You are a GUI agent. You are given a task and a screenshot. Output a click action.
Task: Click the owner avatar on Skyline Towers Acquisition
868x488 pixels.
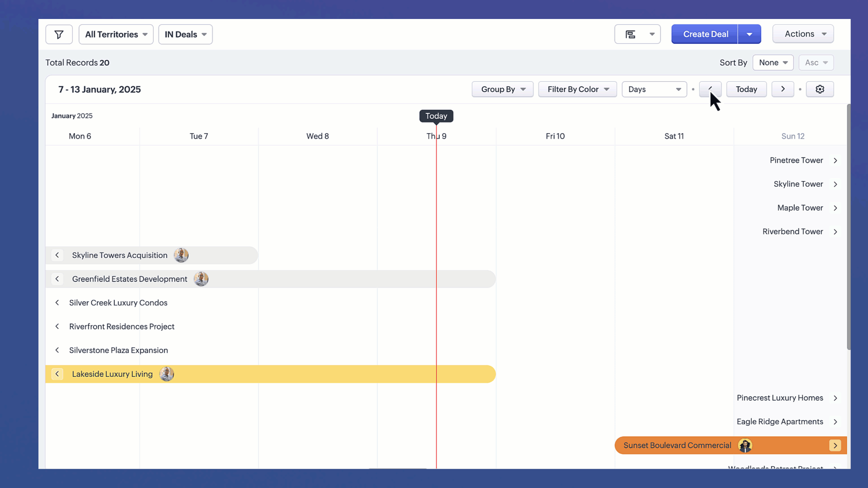tap(181, 255)
